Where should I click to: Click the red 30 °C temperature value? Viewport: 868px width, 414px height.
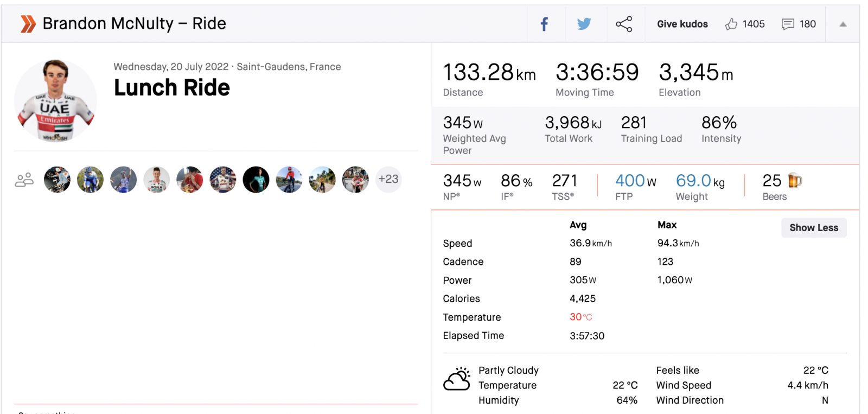(x=581, y=317)
